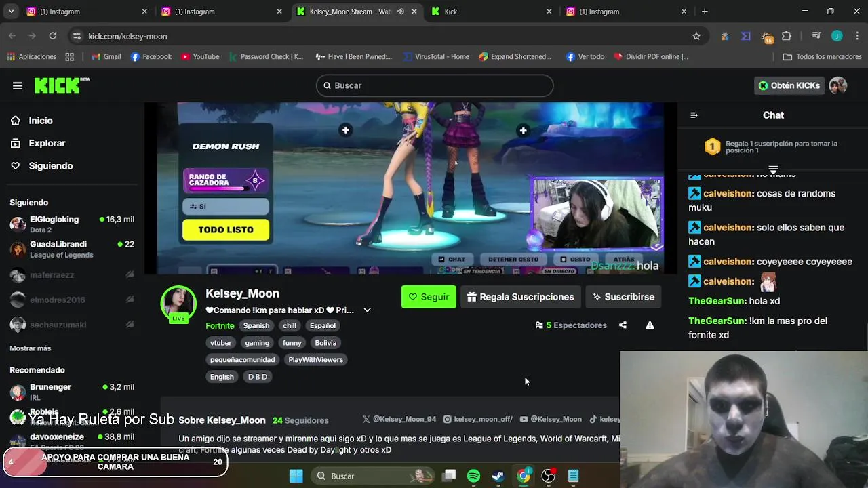The width and height of the screenshot is (868, 488).
Task: Select the funny tag
Action: pos(292,343)
